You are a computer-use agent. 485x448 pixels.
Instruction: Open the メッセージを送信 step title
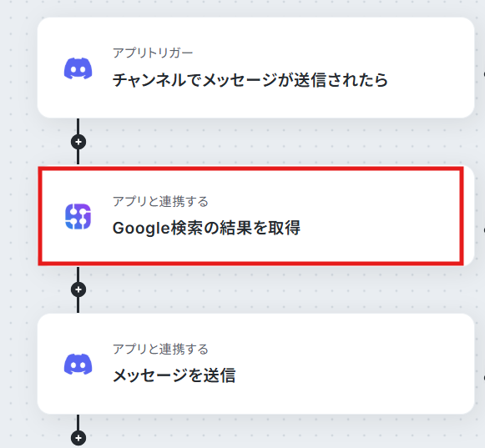point(174,375)
